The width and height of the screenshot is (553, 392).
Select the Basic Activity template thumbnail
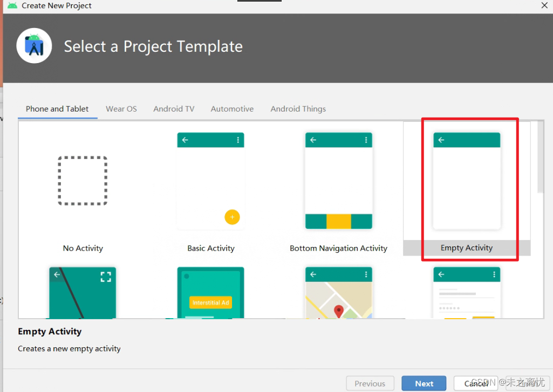210,181
